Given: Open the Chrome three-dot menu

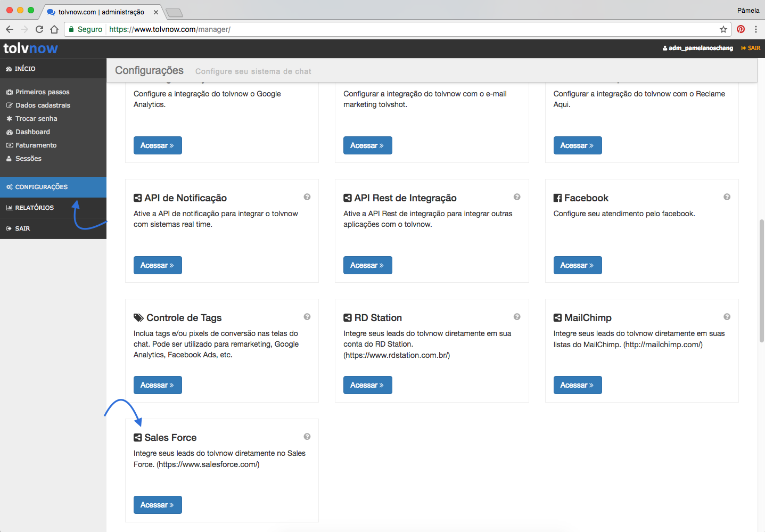Looking at the screenshot, I should [x=756, y=29].
